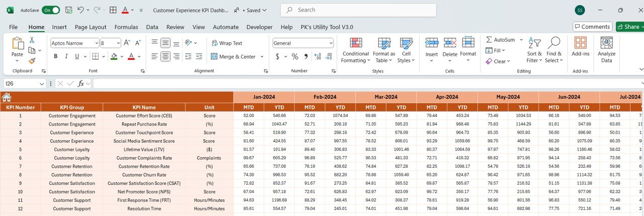Viewport: 644px width, 216px height.
Task: Click the Insert cells icon
Action: [432, 44]
